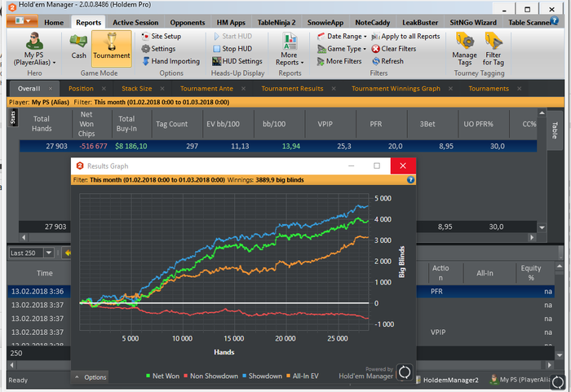This screenshot has width=571, height=392.
Task: Open the Settings gear option
Action: point(158,48)
